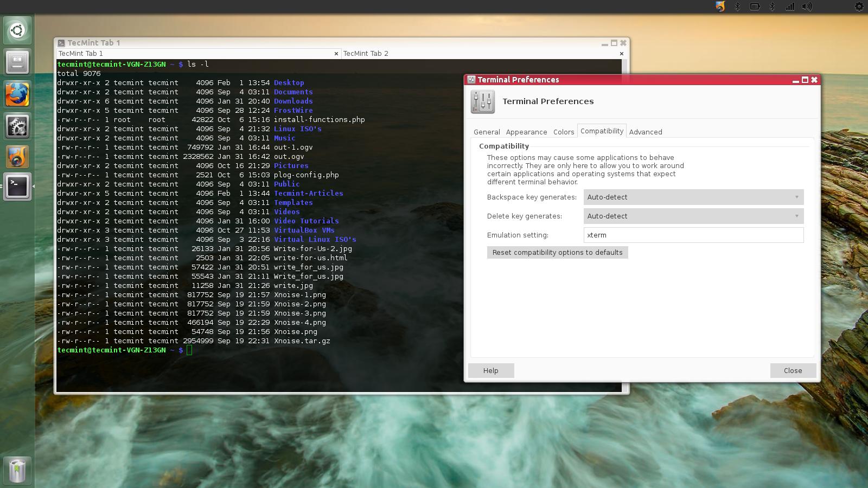The image size is (868, 488).
Task: Select the TecMint Tab 2 terminal tab
Action: [x=366, y=53]
